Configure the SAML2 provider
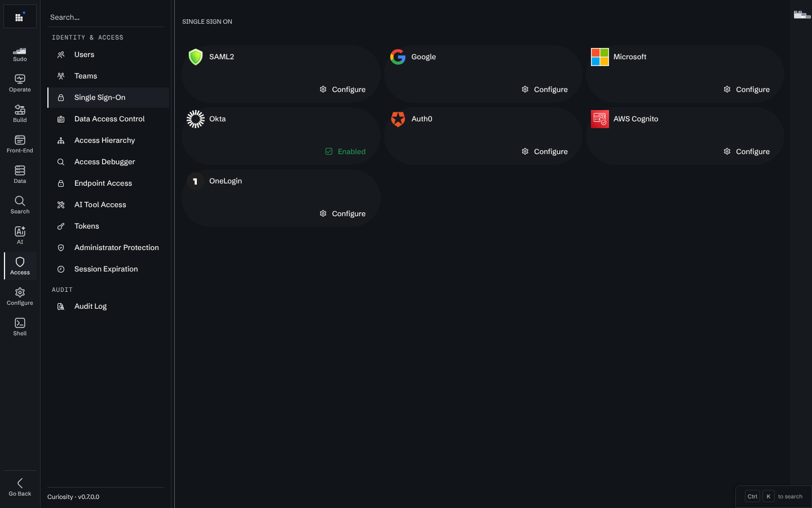This screenshot has width=812, height=508. coord(343,89)
